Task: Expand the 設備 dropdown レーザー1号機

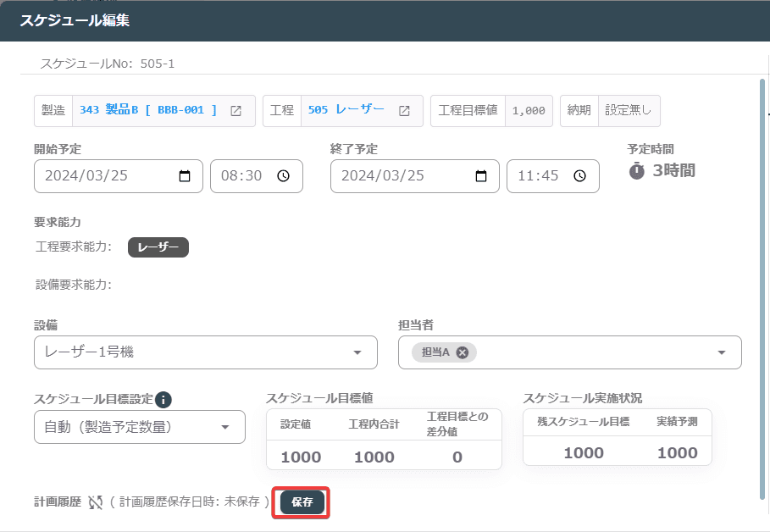Action: pyautogui.click(x=206, y=352)
